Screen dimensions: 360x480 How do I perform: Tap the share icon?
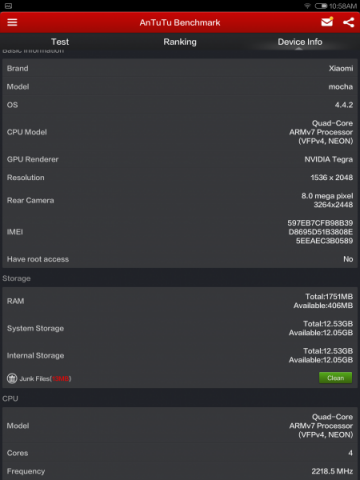349,22
